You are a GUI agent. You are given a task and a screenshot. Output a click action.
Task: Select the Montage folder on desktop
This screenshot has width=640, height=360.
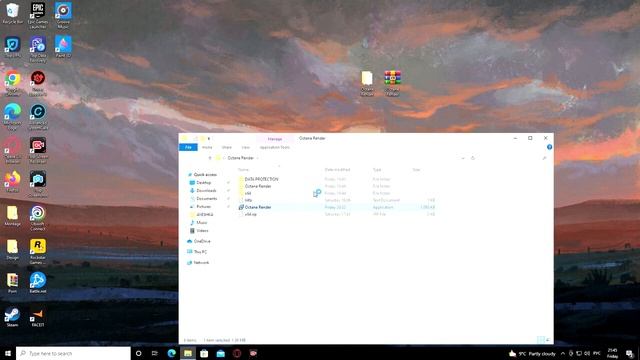pyautogui.click(x=12, y=216)
